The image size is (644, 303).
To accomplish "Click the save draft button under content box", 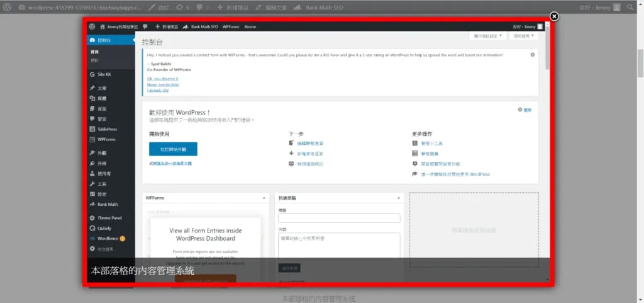I will [289, 268].
